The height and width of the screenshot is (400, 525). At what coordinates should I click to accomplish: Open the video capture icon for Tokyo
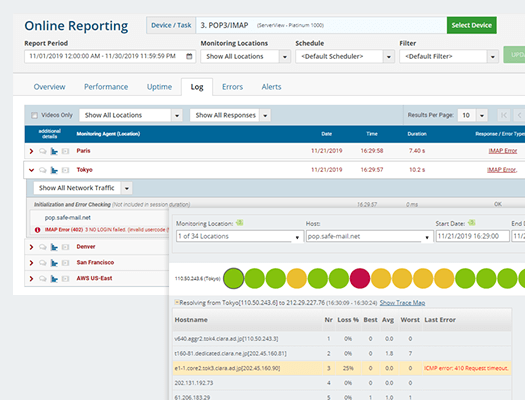coord(65,170)
